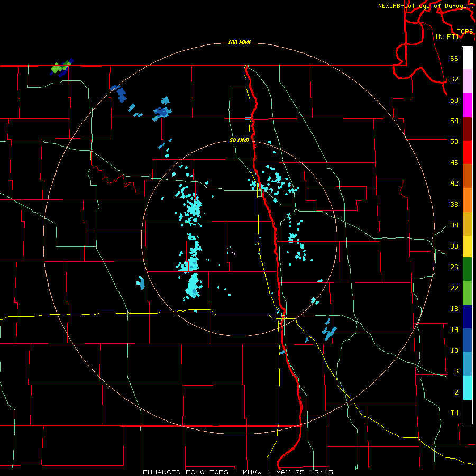
Task: Click the 58 value on the legend
Action: [x=454, y=100]
